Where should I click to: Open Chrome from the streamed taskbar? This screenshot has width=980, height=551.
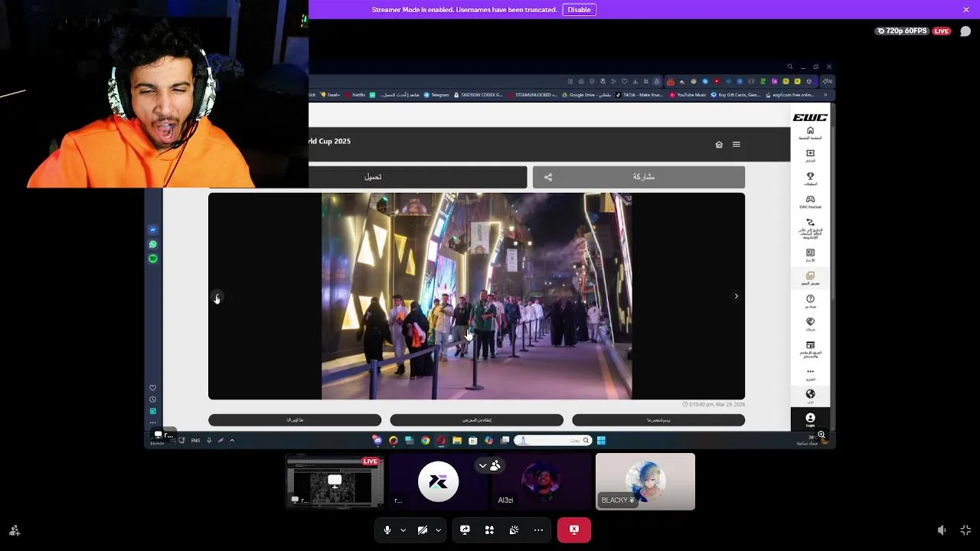pyautogui.click(x=425, y=440)
